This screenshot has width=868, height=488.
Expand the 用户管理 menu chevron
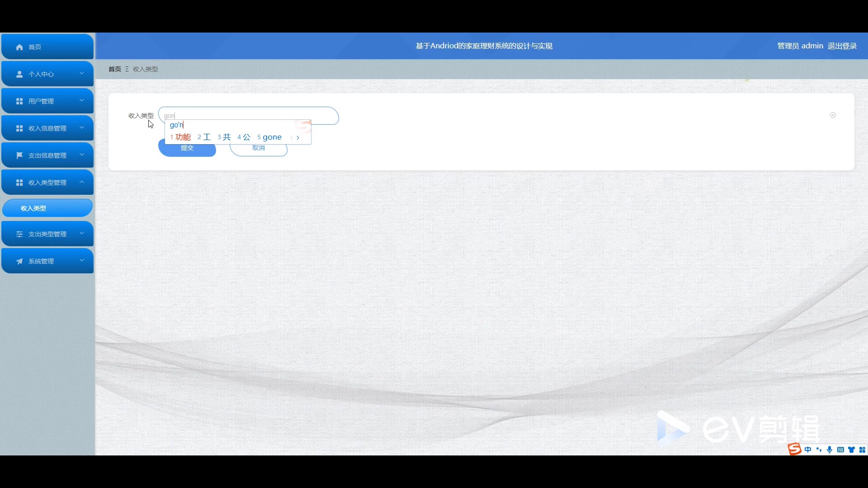point(82,100)
